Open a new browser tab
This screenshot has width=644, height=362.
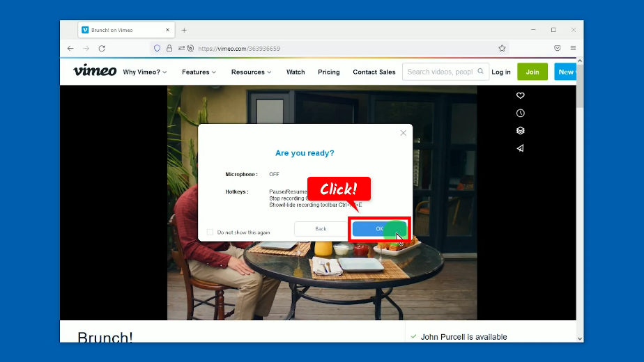pos(184,30)
